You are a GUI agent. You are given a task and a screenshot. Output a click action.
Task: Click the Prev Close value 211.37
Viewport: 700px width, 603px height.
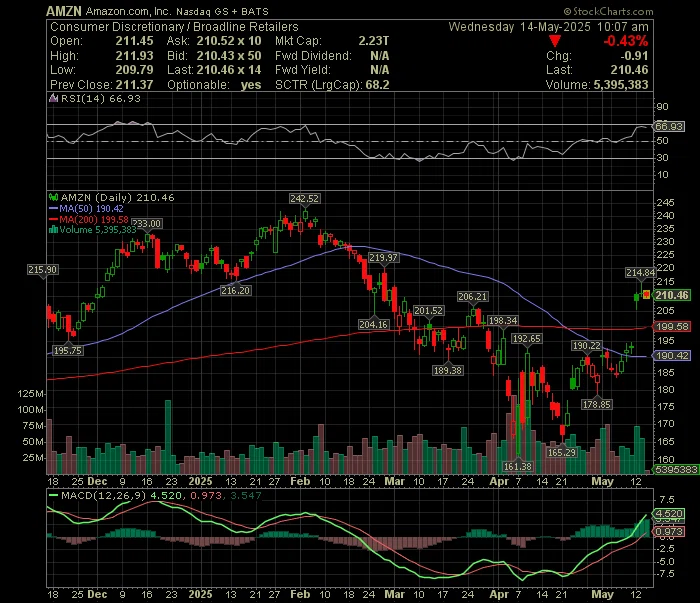[134, 85]
